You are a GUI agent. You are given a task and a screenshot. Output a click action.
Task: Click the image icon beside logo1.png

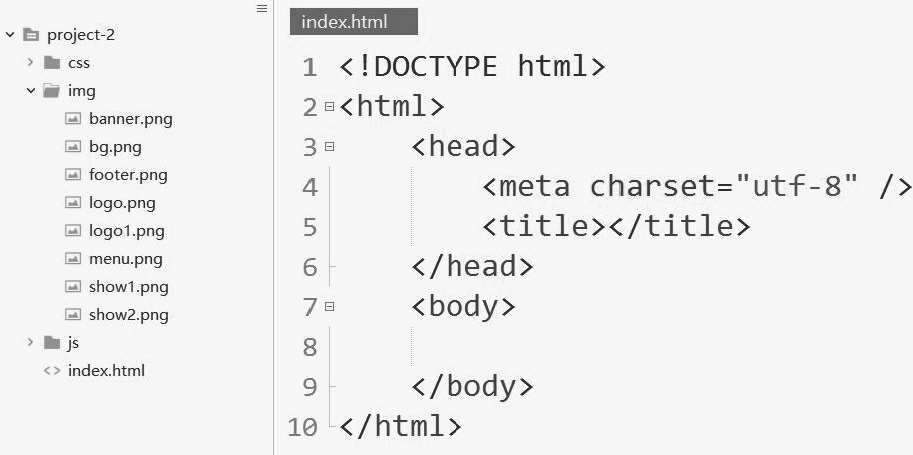click(x=73, y=231)
